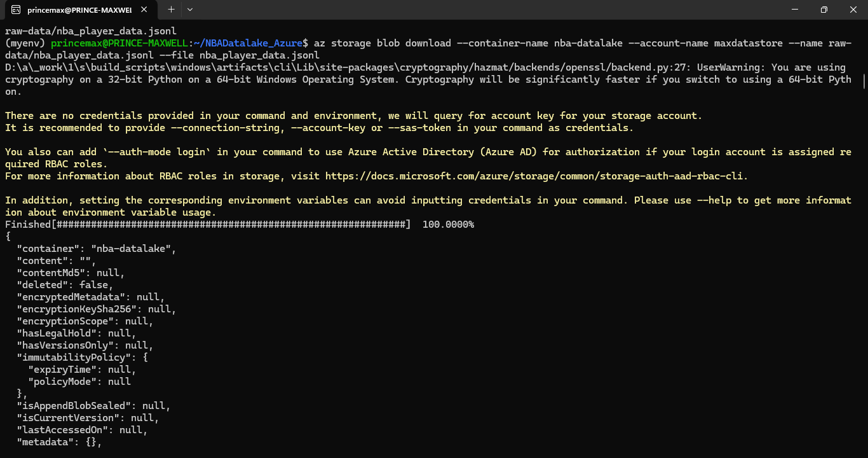Click the "content": "" line
The height and width of the screenshot is (458, 868).
point(57,261)
